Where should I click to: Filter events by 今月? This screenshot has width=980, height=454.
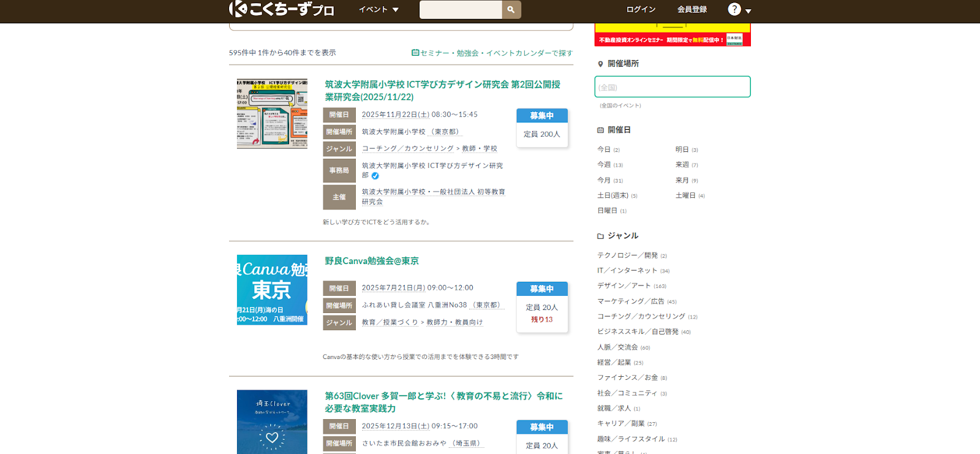(604, 180)
